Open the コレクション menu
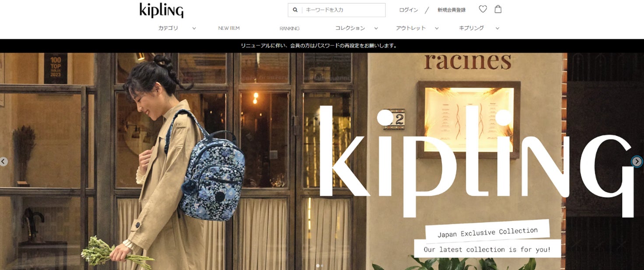This screenshot has height=270, width=644. pyautogui.click(x=350, y=28)
